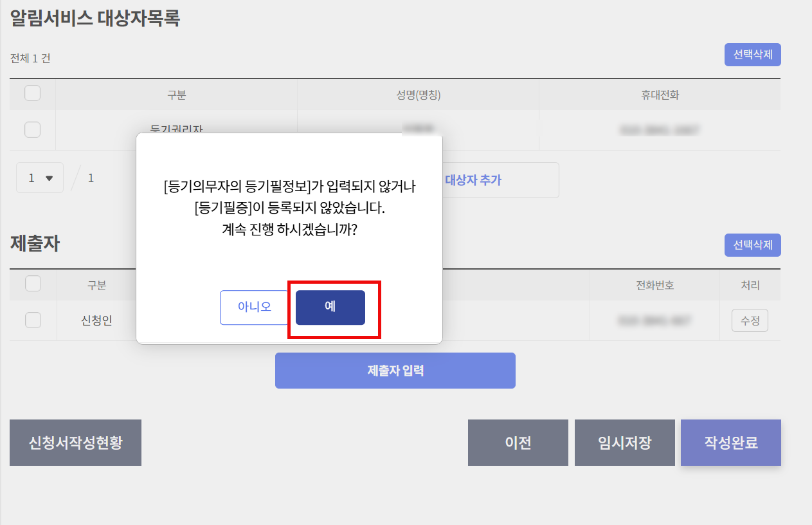
Task: Click the 작성완료 button
Action: pos(730,443)
